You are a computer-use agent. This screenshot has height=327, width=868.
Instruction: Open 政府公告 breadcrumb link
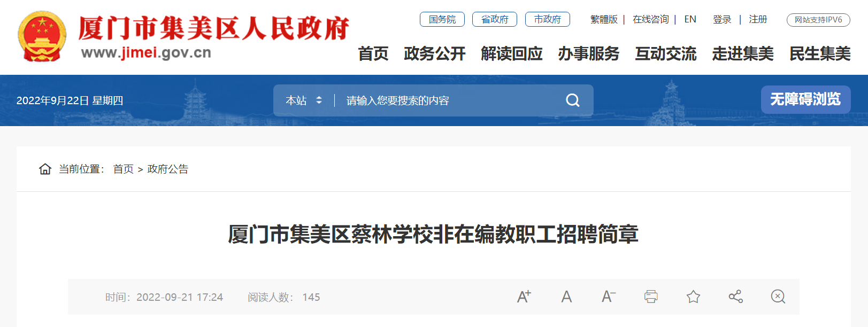pyautogui.click(x=168, y=169)
